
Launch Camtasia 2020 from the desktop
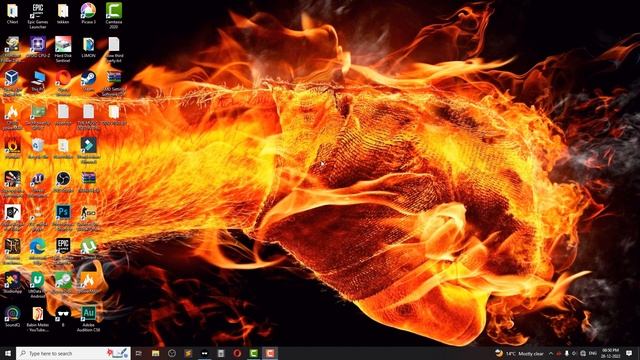tap(113, 16)
